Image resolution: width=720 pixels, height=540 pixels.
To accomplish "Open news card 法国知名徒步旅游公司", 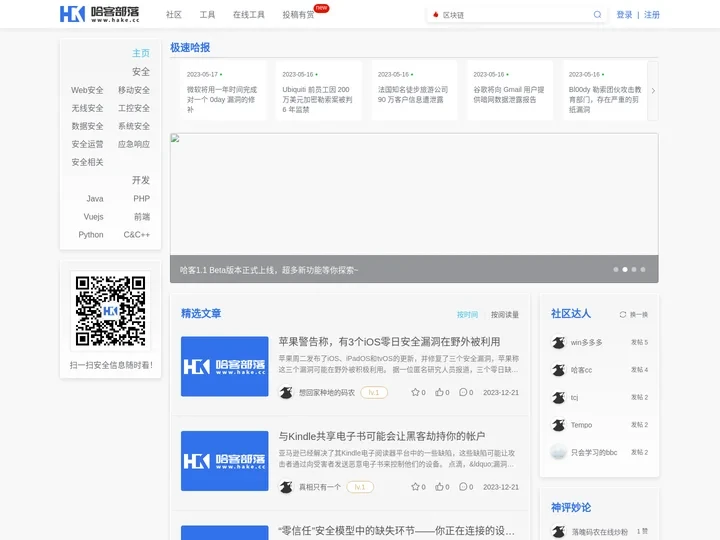I will coord(415,91).
